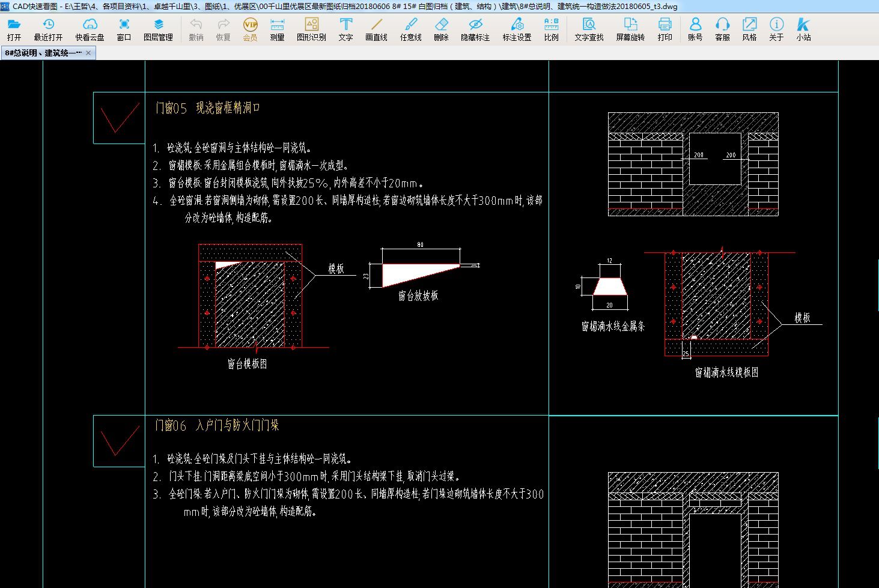879x588 pixels.
Task: Select the 删除 eraser tool
Action: coord(441,29)
